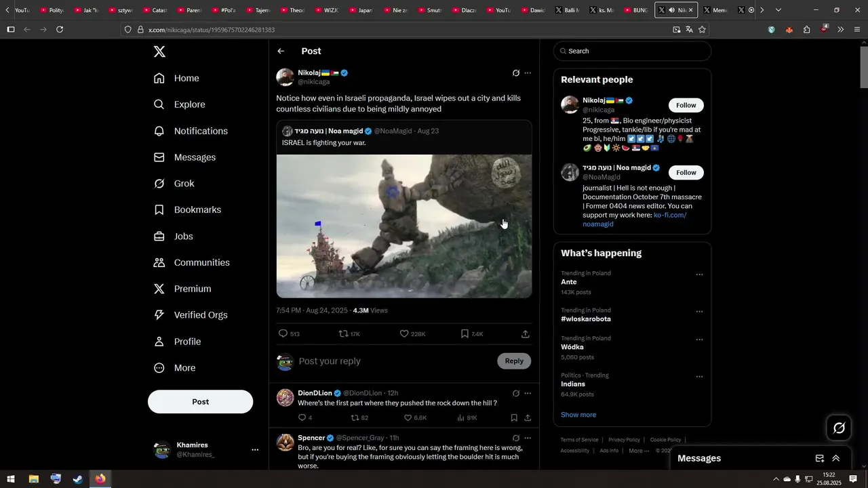Viewport: 868px width, 488px height.
Task: Switch to the WIZJC browser tab
Action: [x=325, y=10]
